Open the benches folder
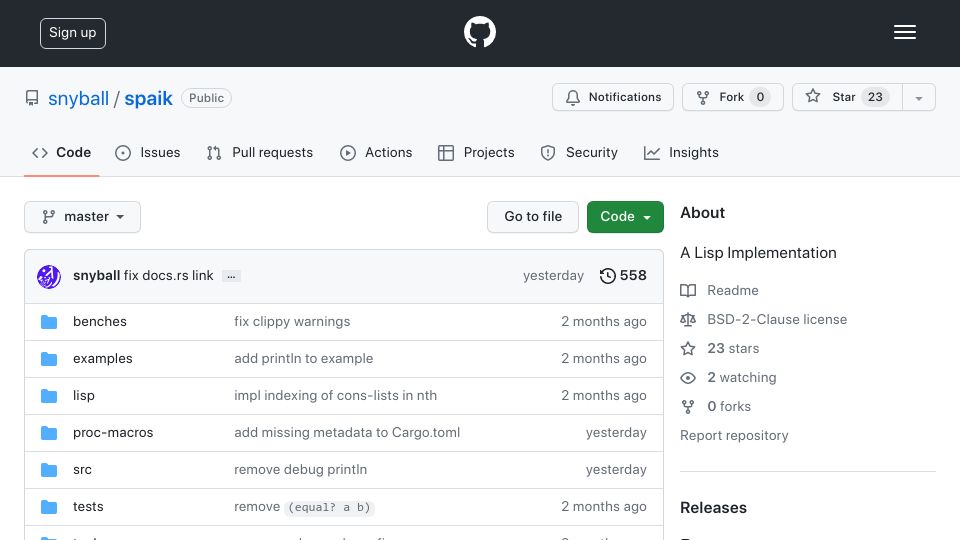960x540 pixels. [100, 322]
